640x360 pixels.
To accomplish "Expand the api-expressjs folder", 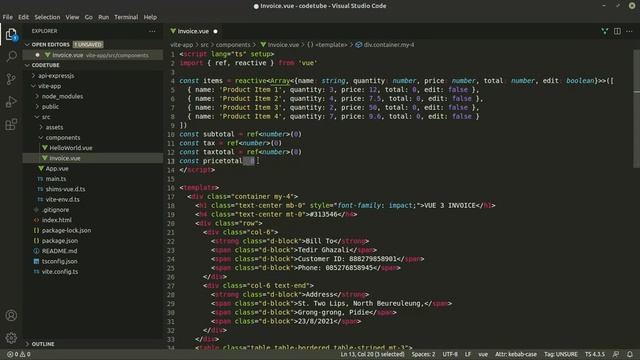I will (56, 76).
